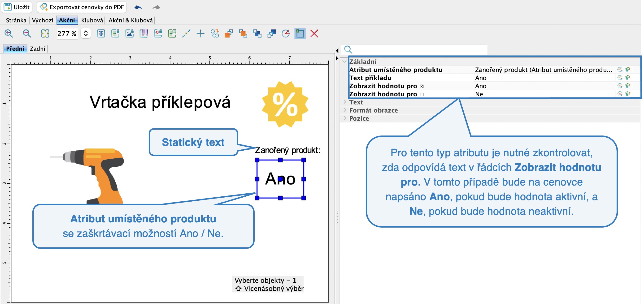Screen dimensions: 644x305
Task: Open the Akční & Klubová tab
Action: pos(131,20)
